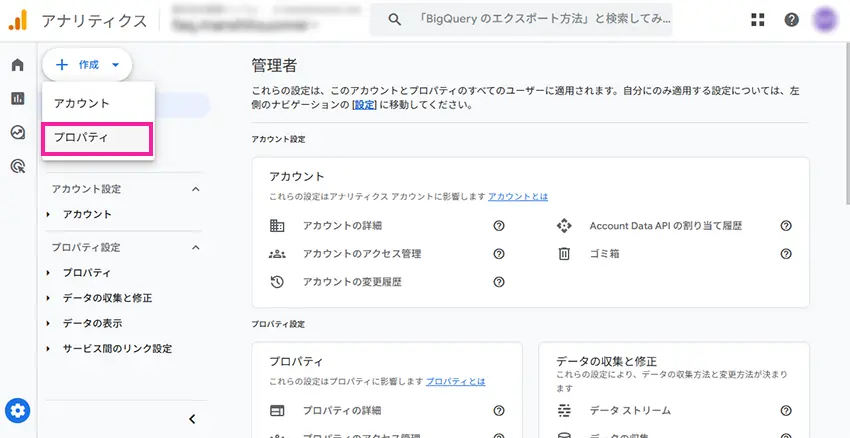Select アカウント from the create menu
Screen dimensions: 850x438
tap(81, 103)
